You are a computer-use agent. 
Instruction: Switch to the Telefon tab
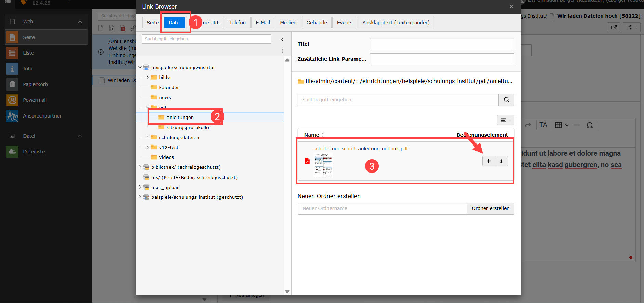pos(237,23)
